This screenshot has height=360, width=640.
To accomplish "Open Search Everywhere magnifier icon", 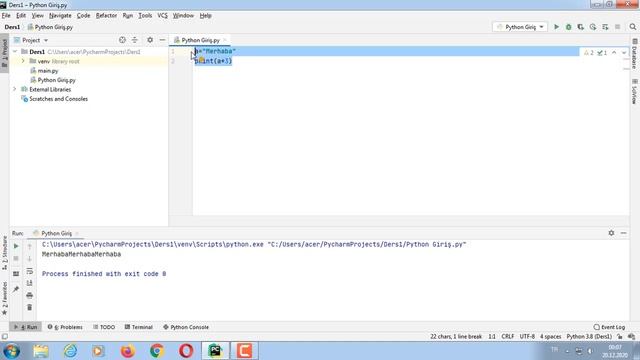I will pos(633,27).
